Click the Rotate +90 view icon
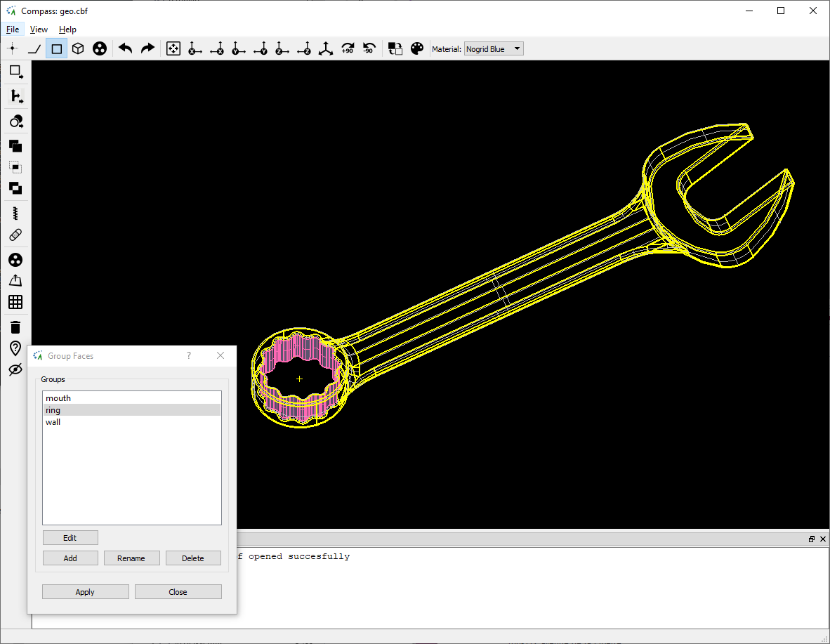The width and height of the screenshot is (830, 644). point(347,48)
